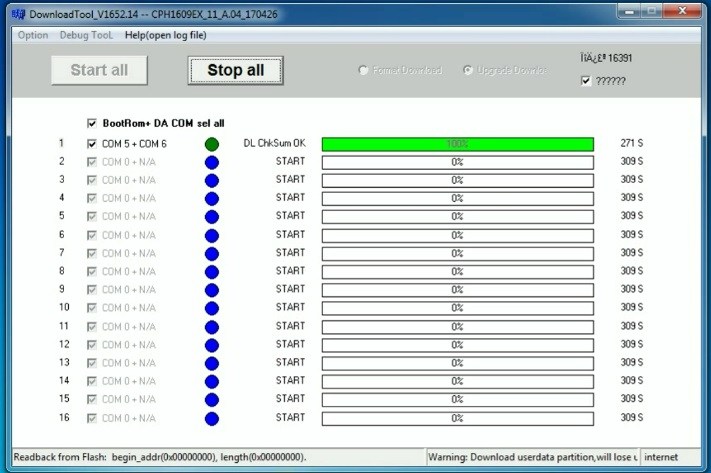Click the green status indicator for row 1
This screenshot has height=473, width=711.
pos(211,144)
